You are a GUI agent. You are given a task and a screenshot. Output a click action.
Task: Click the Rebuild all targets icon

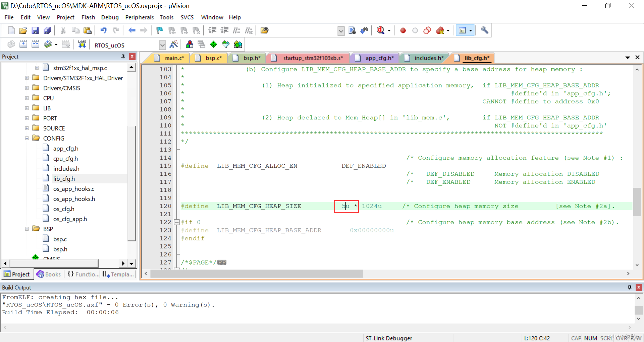(x=35, y=44)
